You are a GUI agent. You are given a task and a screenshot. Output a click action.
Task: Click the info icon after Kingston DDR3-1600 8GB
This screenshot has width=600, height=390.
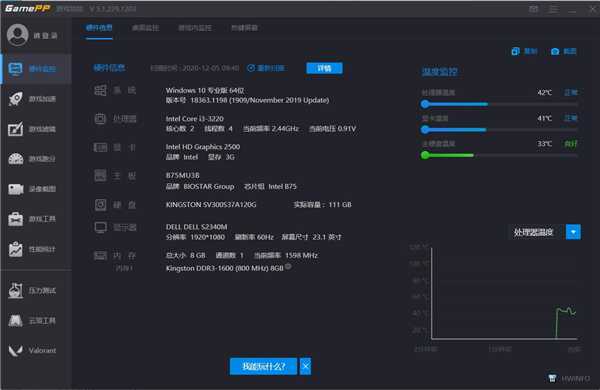click(288, 266)
